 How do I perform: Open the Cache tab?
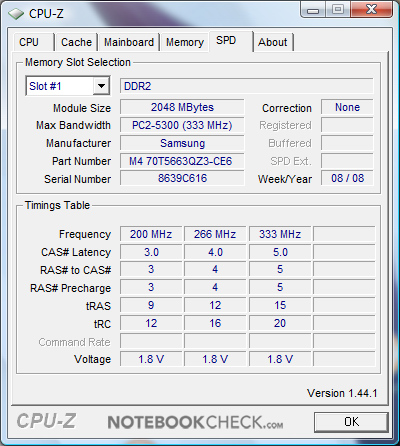[x=76, y=42]
